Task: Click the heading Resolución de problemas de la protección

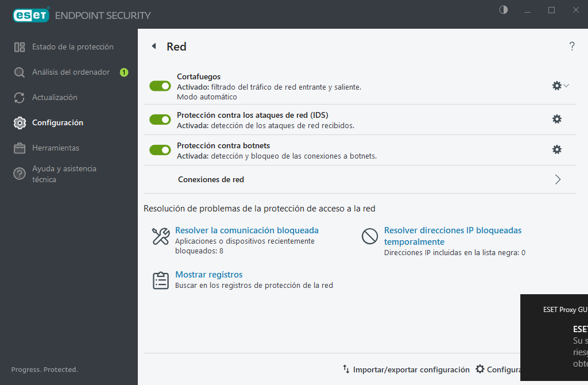Action: point(260,209)
